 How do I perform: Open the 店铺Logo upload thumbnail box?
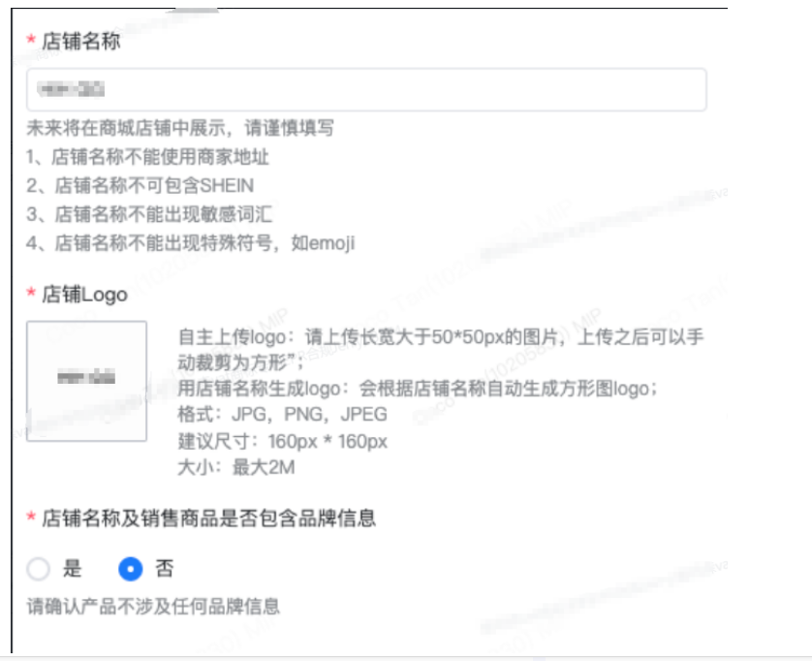86,381
